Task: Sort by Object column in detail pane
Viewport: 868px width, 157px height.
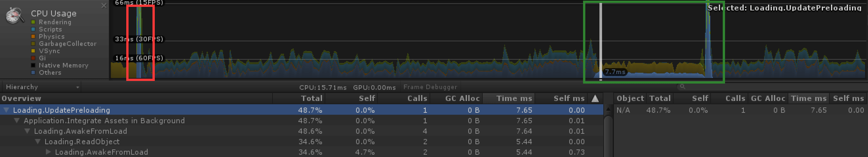Action: coord(630,98)
